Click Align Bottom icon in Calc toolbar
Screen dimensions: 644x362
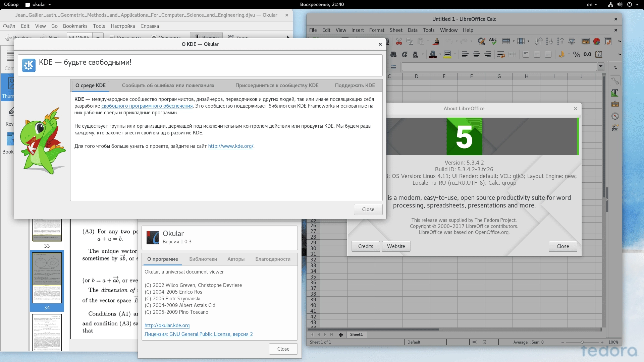(548, 54)
